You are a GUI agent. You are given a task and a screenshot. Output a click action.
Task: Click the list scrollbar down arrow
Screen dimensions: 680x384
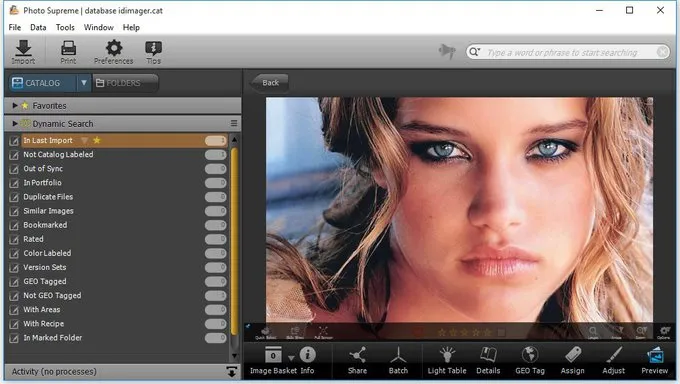pos(234,356)
